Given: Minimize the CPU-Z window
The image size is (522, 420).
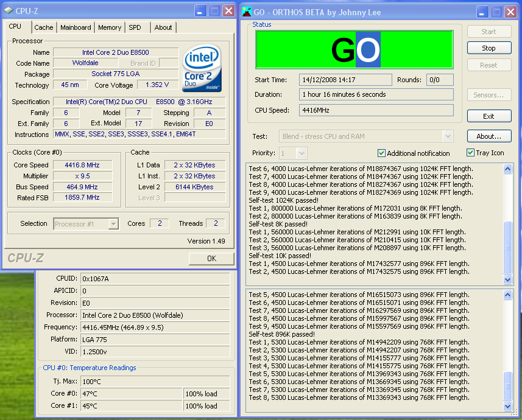Looking at the screenshot, I should (200, 11).
